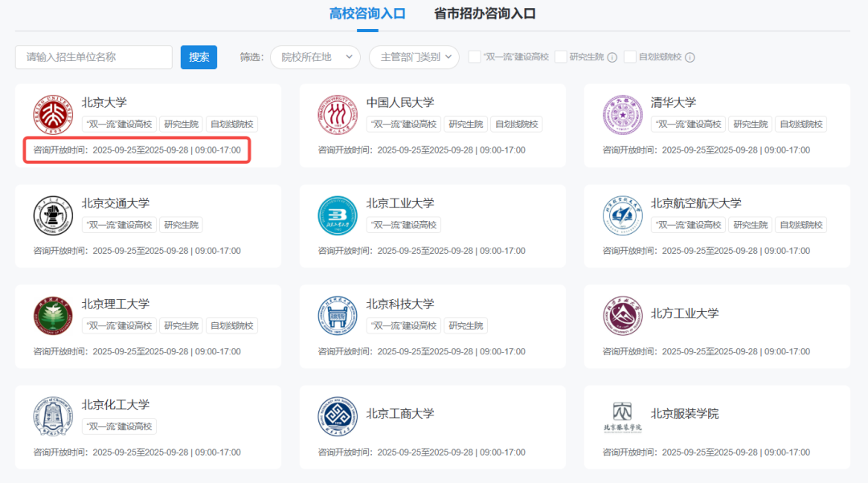Open the 北京理工大学 name link
The height and width of the screenshot is (483, 868).
click(116, 304)
